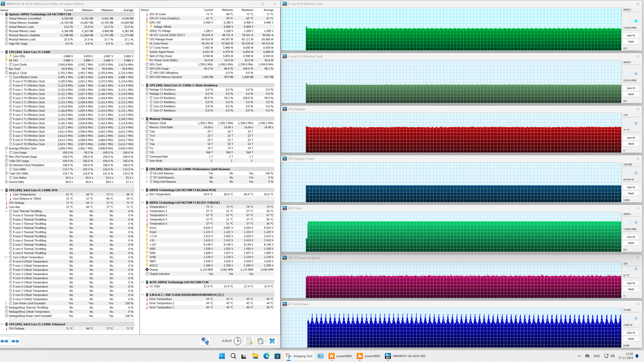Expand IA Limit Reasons entry
The height and width of the screenshot is (362, 644).
tap(147, 173)
